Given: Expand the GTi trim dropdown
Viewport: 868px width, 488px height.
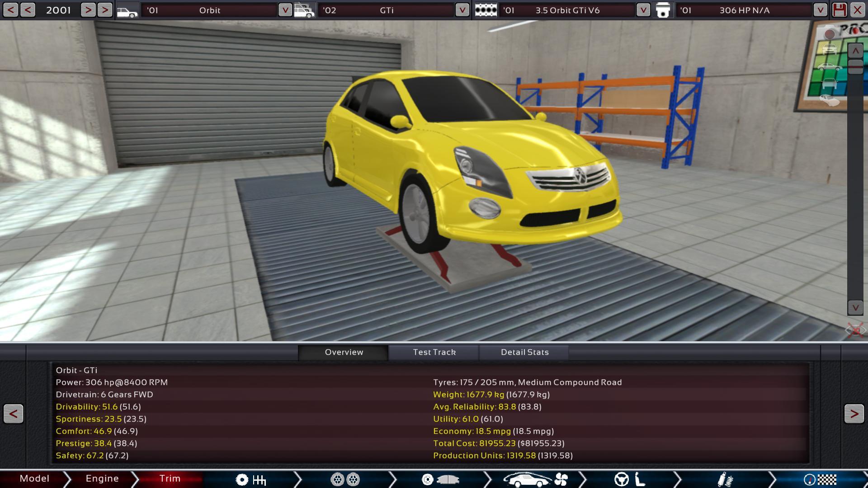Looking at the screenshot, I should pos(462,10).
